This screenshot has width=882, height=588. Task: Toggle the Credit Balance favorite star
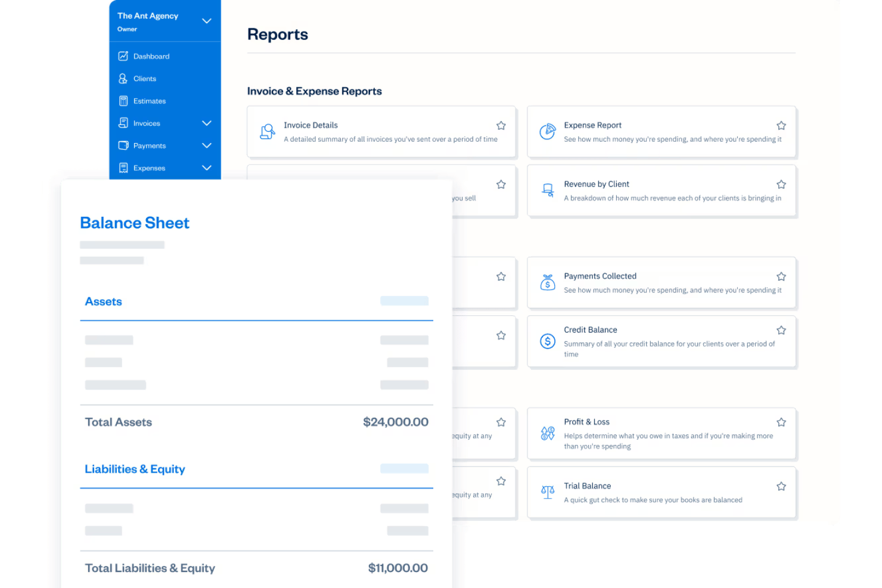781,330
